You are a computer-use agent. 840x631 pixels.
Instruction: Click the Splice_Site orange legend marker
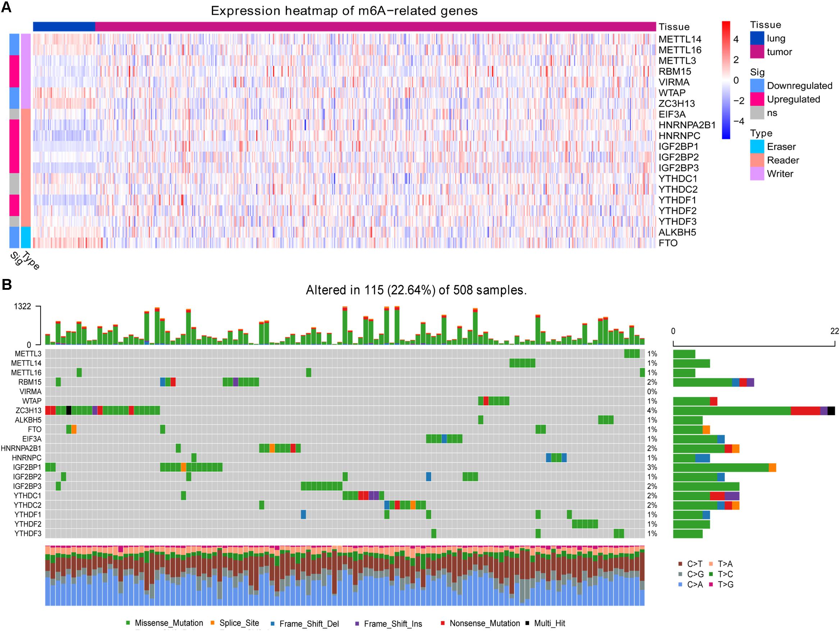click(213, 623)
